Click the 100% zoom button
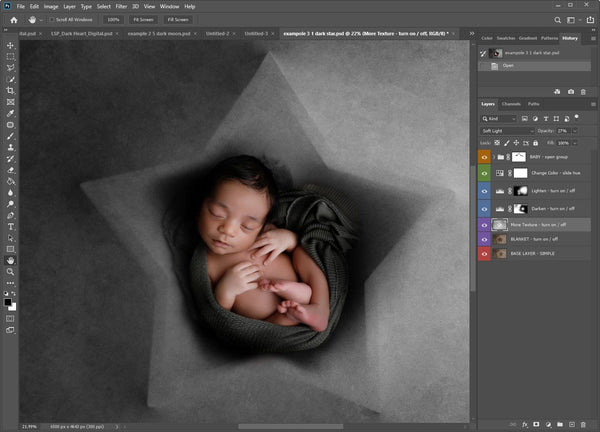Image resolution: width=600 pixels, height=432 pixels. click(x=112, y=19)
